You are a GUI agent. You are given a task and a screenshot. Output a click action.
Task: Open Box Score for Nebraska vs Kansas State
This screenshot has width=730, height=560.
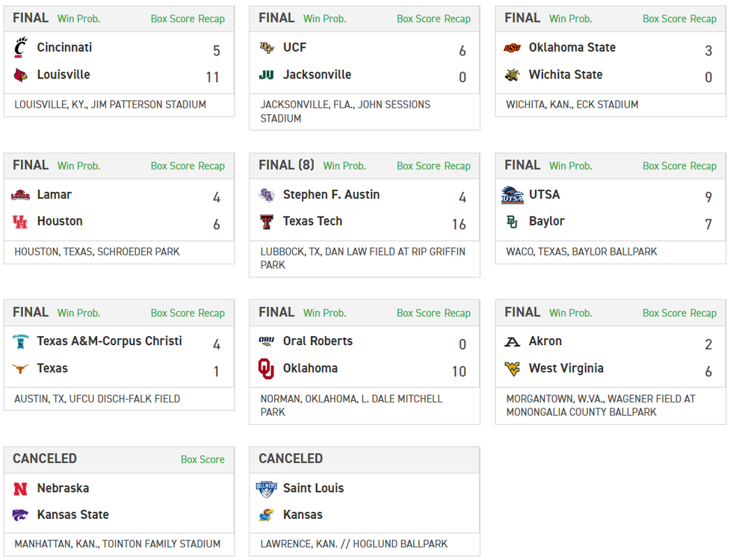point(202,460)
